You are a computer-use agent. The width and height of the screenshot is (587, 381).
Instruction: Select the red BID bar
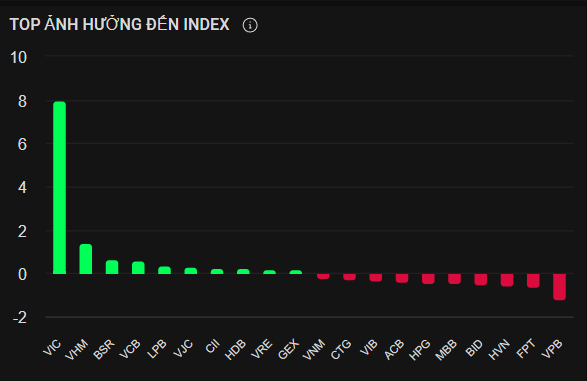[x=481, y=280]
